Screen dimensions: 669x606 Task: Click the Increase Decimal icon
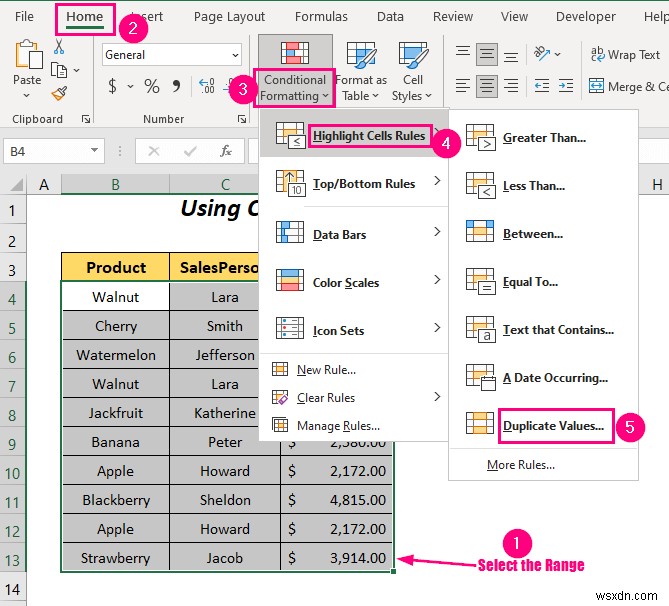(207, 86)
